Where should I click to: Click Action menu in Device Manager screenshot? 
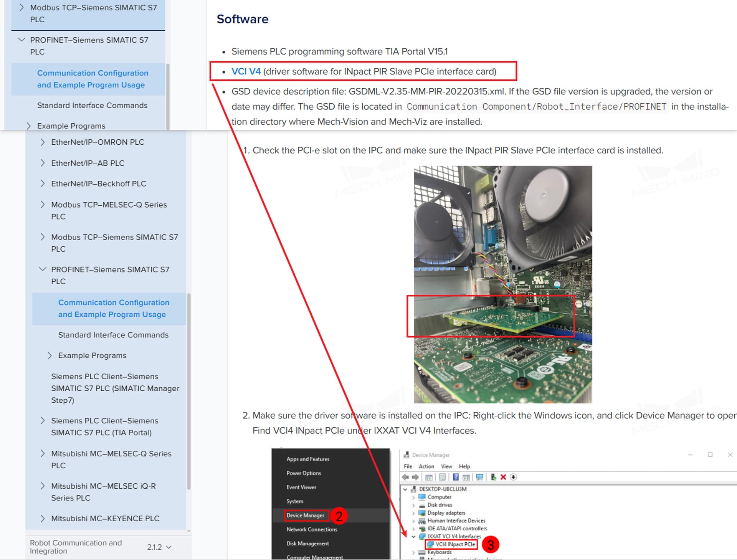click(x=426, y=466)
